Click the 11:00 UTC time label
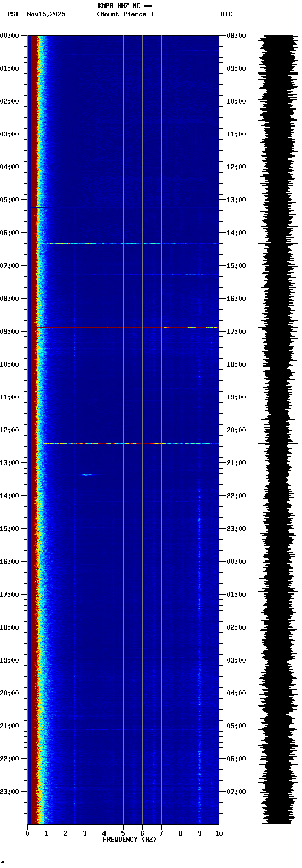The height and width of the screenshot is (868, 302). (x=236, y=134)
